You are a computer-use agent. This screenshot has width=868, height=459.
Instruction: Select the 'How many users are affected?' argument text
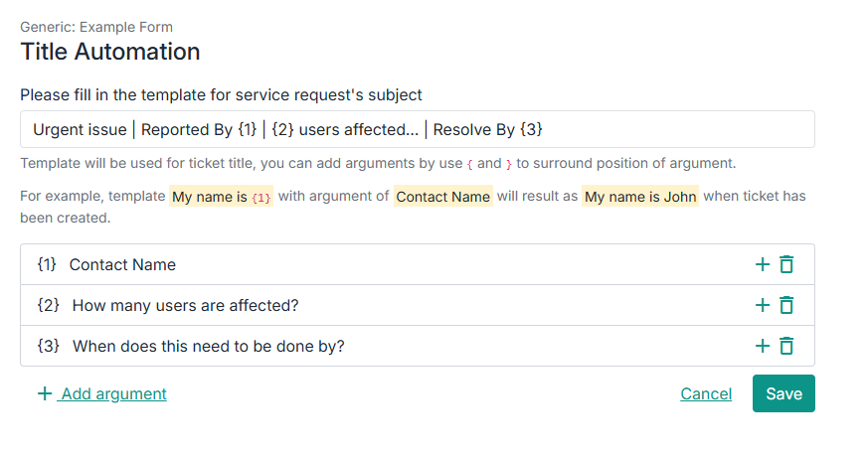[185, 305]
